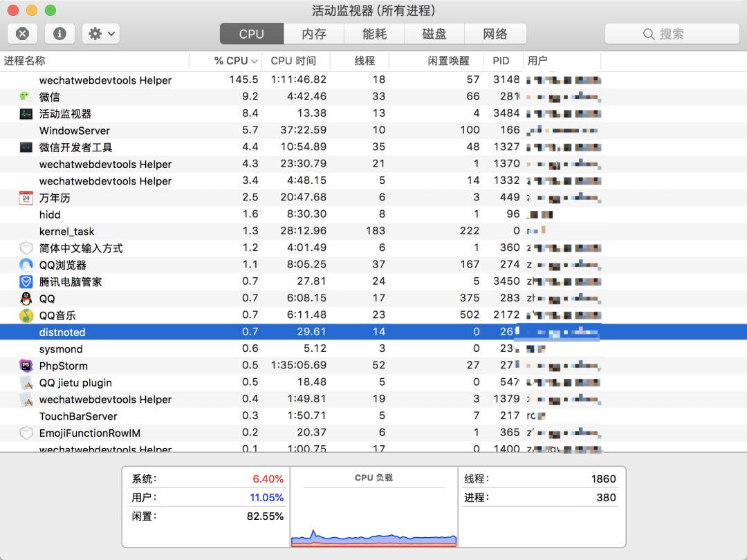This screenshot has height=560, width=747.
Task: Select the PhpStorm process name
Action: coord(64,366)
